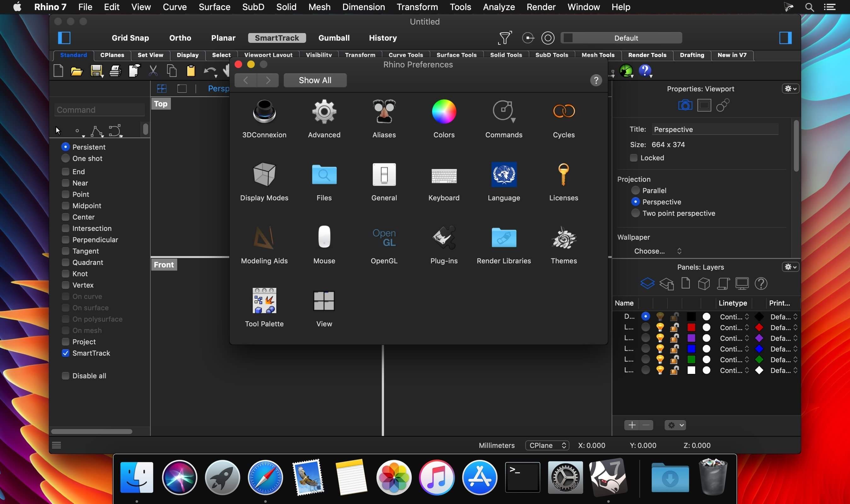
Task: Open the Cycles preferences icon
Action: [x=563, y=119]
